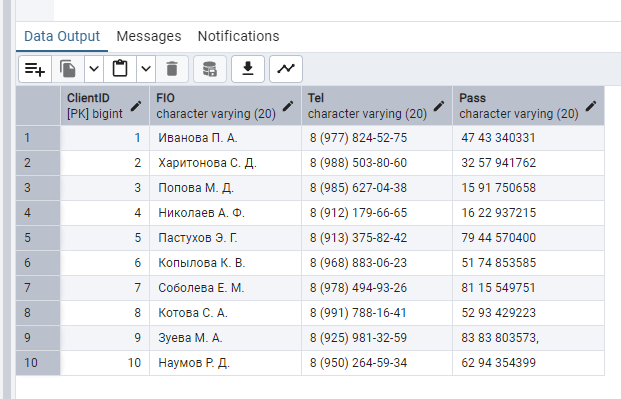Click the Delete trash icon
Screen dimensions: 621x399
click(172, 69)
